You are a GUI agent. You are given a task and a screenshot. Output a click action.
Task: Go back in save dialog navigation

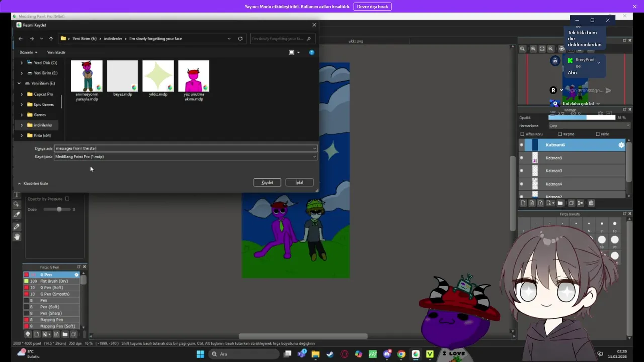click(x=20, y=39)
